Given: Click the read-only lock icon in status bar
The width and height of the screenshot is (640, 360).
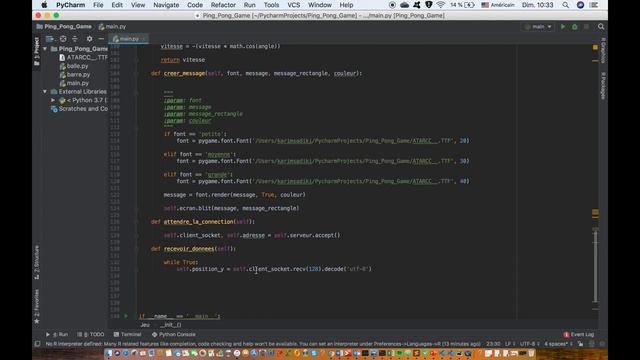Looking at the screenshot, I should (x=580, y=344).
